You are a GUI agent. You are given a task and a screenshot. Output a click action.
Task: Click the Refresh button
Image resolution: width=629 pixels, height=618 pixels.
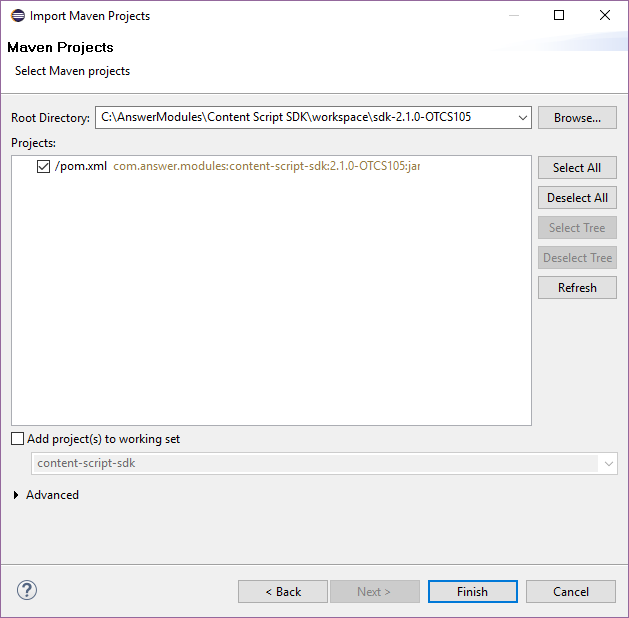[577, 288]
